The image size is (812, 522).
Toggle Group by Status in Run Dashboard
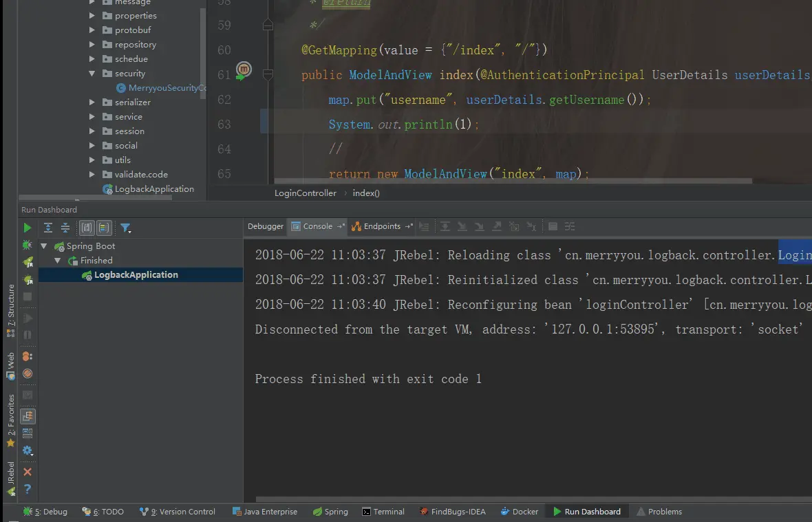pyautogui.click(x=104, y=228)
